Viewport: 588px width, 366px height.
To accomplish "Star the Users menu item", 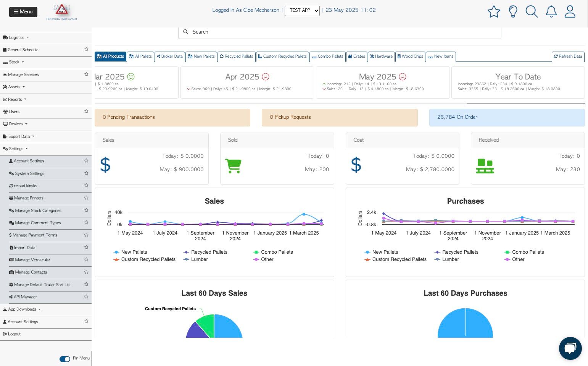I will point(86,112).
